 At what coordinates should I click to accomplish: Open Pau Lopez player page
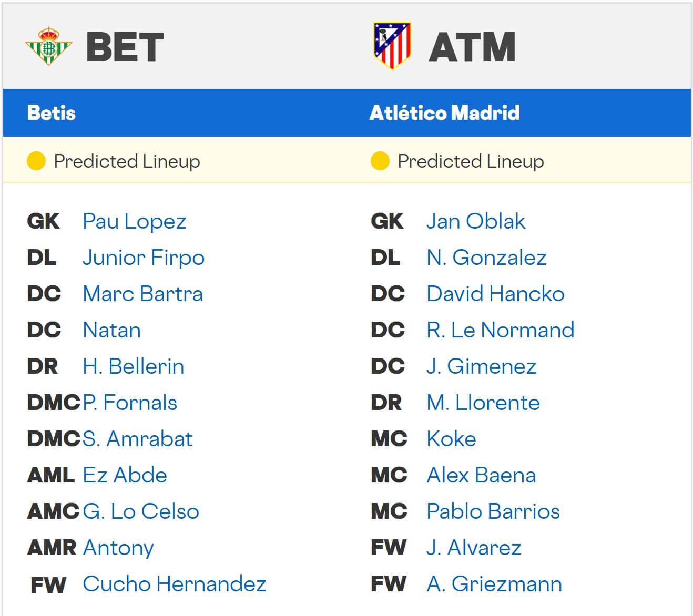pos(134,222)
